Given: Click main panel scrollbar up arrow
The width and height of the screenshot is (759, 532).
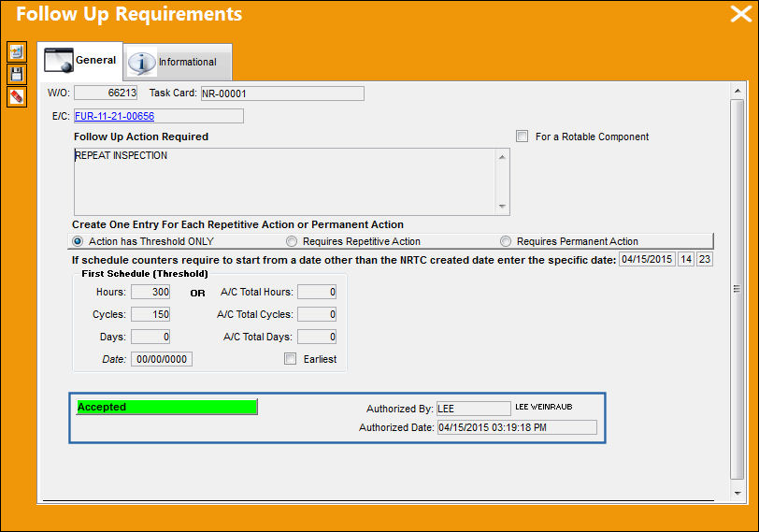Looking at the screenshot, I should [738, 91].
